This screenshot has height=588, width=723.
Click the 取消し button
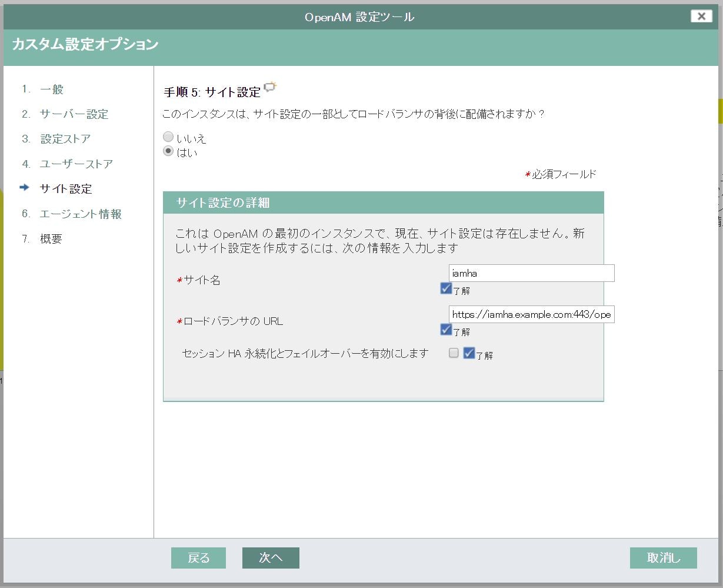click(x=664, y=558)
